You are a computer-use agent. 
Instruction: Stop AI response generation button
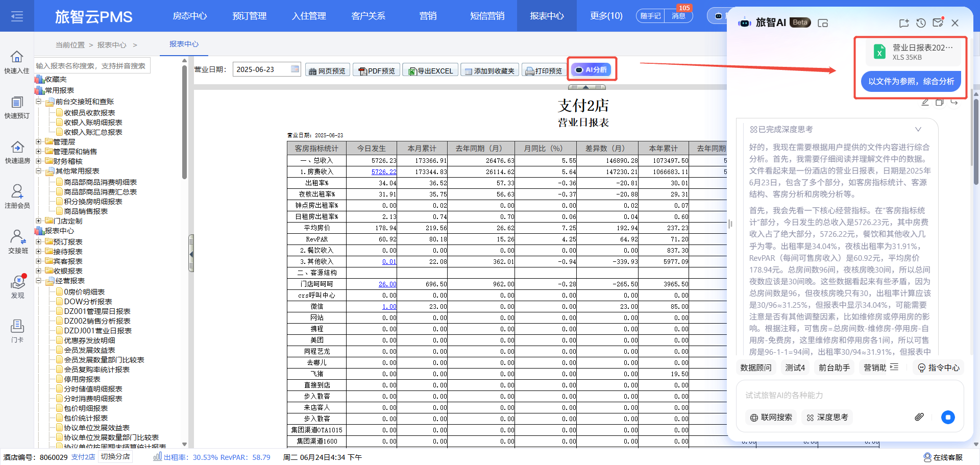tap(948, 417)
